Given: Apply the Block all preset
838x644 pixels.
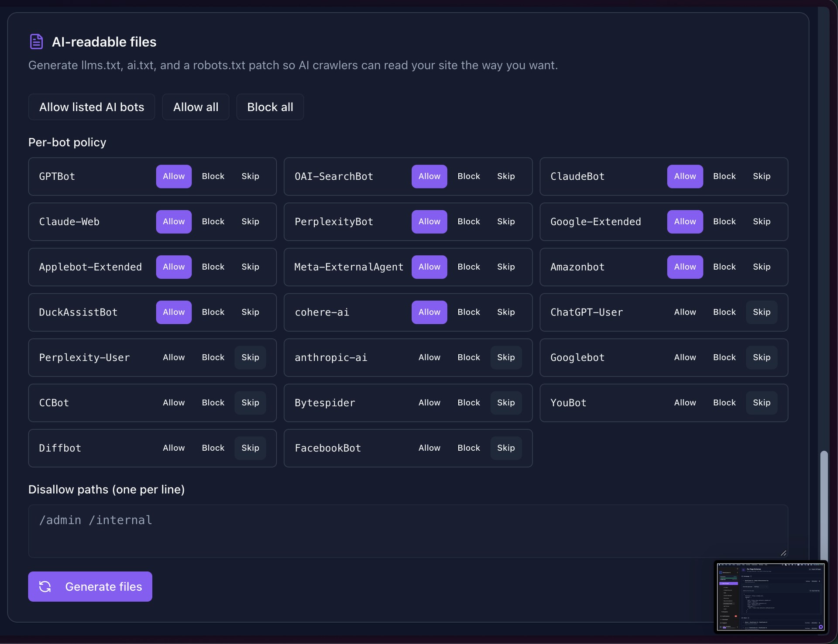Looking at the screenshot, I should pyautogui.click(x=270, y=107).
